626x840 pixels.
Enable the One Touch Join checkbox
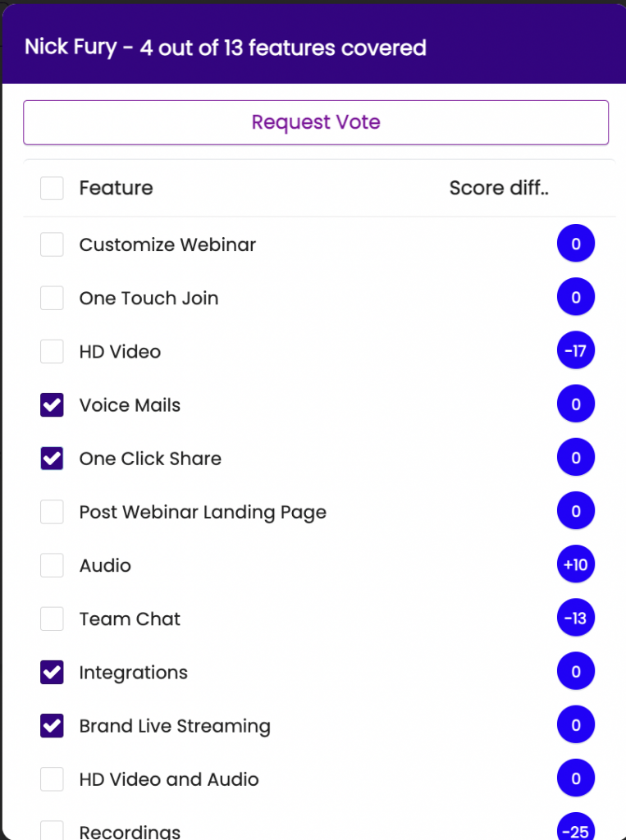52,298
